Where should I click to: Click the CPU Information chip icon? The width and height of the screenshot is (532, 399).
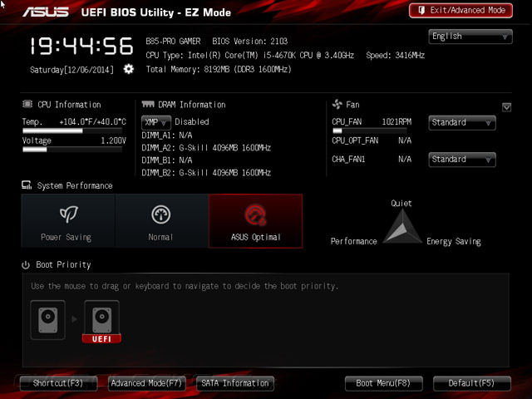click(27, 104)
